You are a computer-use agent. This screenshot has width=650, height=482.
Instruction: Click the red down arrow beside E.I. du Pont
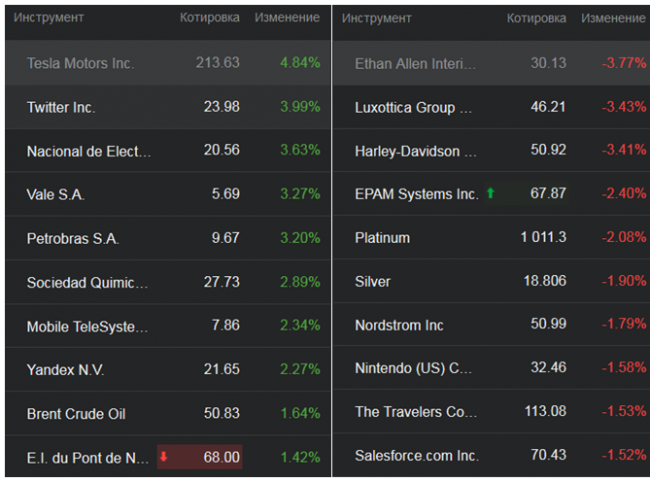tap(164, 457)
